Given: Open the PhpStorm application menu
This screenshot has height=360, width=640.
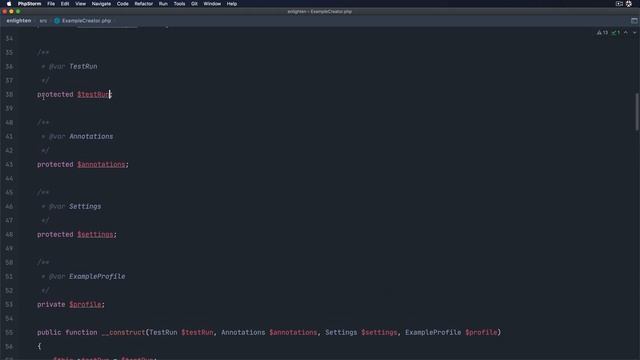Looking at the screenshot, I should coord(29,4).
